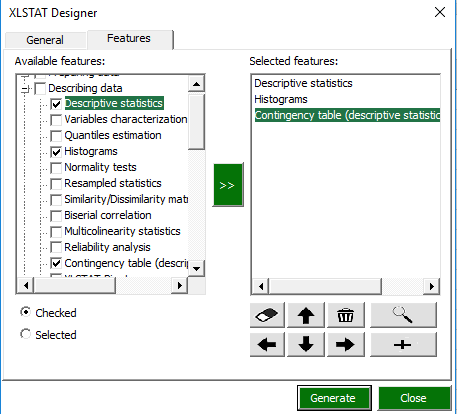This screenshot has height=414, width=457.
Task: Click the Multicolinearity statistics tree label
Action: 122,231
